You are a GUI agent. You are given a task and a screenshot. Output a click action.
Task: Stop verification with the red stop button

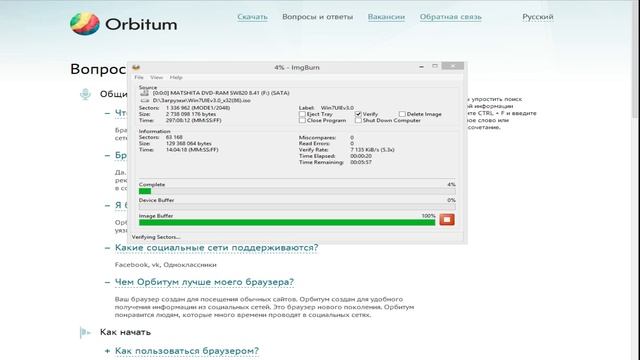[447, 220]
